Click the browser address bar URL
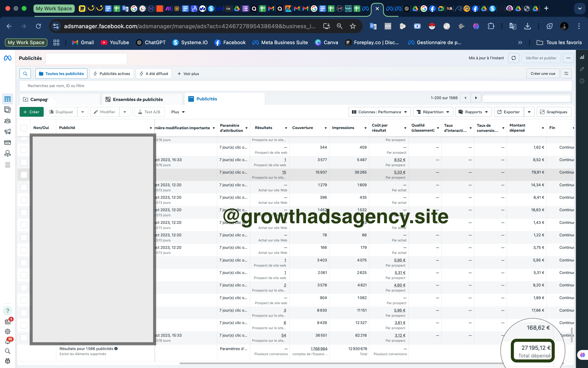Viewport: 588px width, 368px height. click(189, 26)
